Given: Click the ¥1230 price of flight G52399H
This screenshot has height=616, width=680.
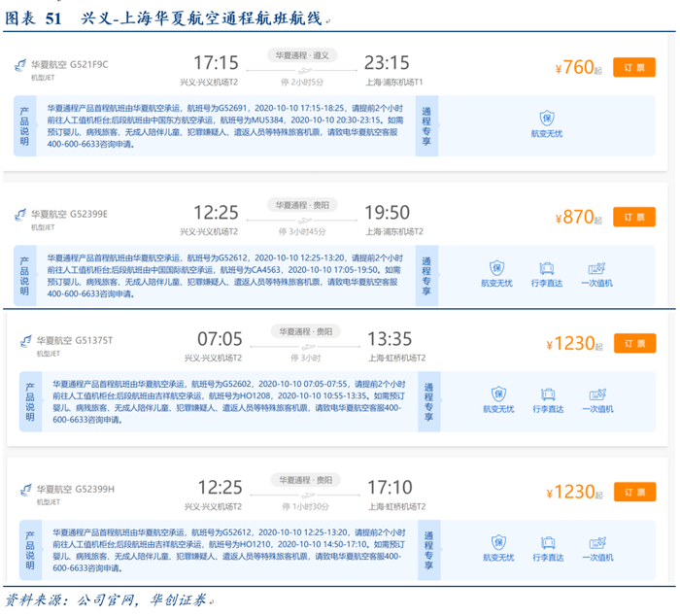Looking at the screenshot, I should 575,493.
